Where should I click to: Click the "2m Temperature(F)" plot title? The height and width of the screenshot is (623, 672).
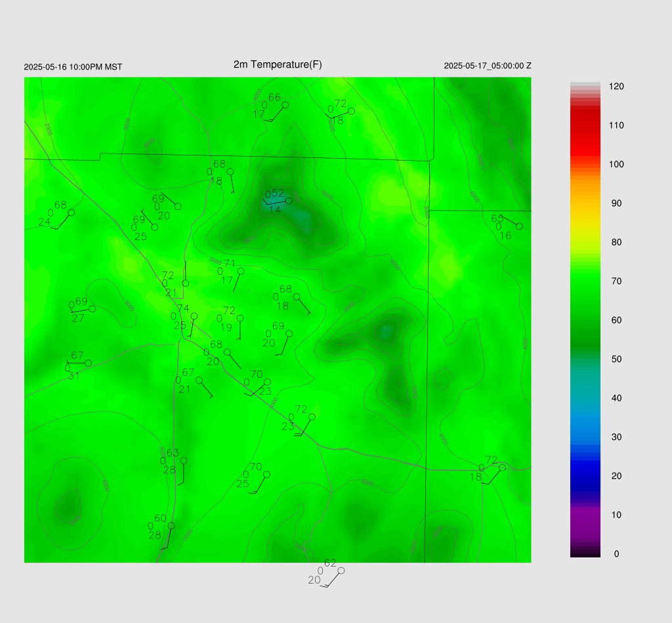pyautogui.click(x=278, y=65)
